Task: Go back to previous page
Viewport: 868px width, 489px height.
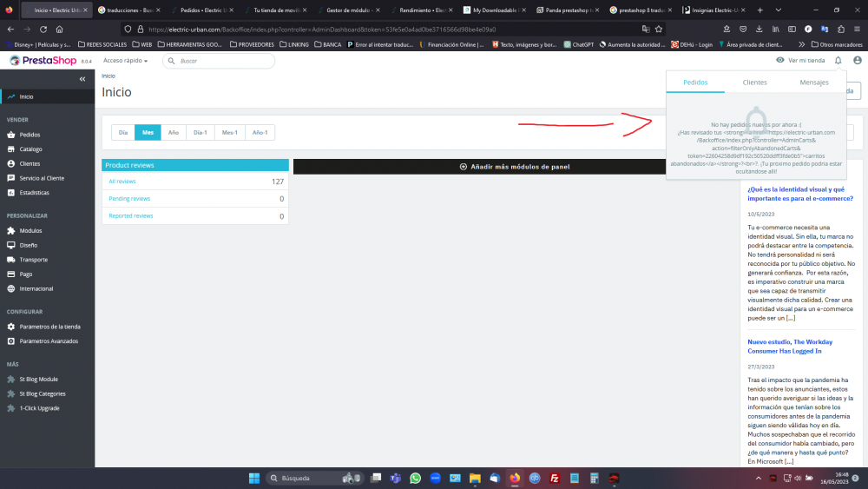Action: coord(11,30)
